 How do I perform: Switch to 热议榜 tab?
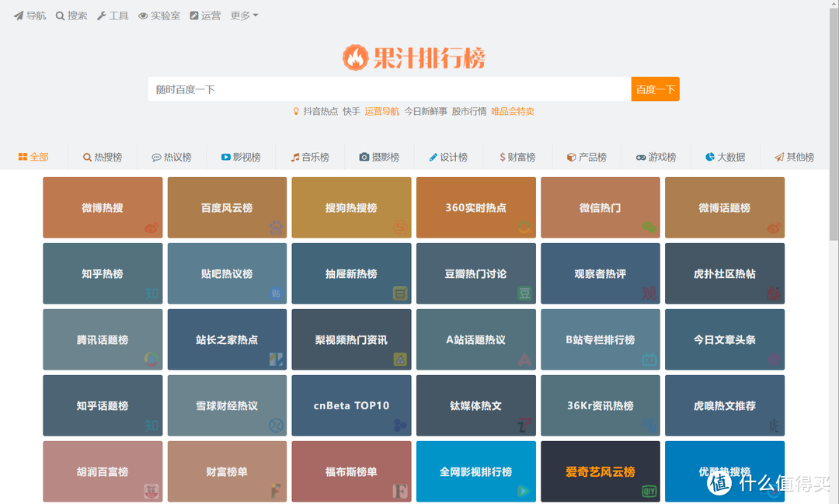[172, 157]
